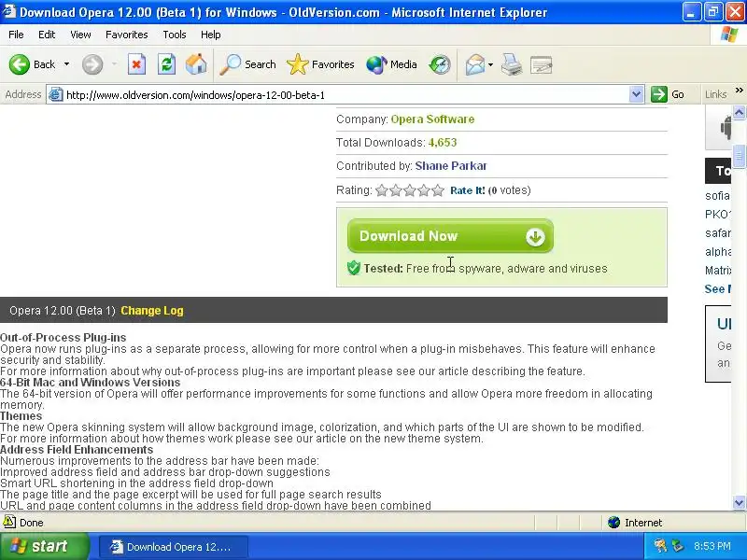Click the scrollbar down arrow
747x560 pixels.
(739, 502)
